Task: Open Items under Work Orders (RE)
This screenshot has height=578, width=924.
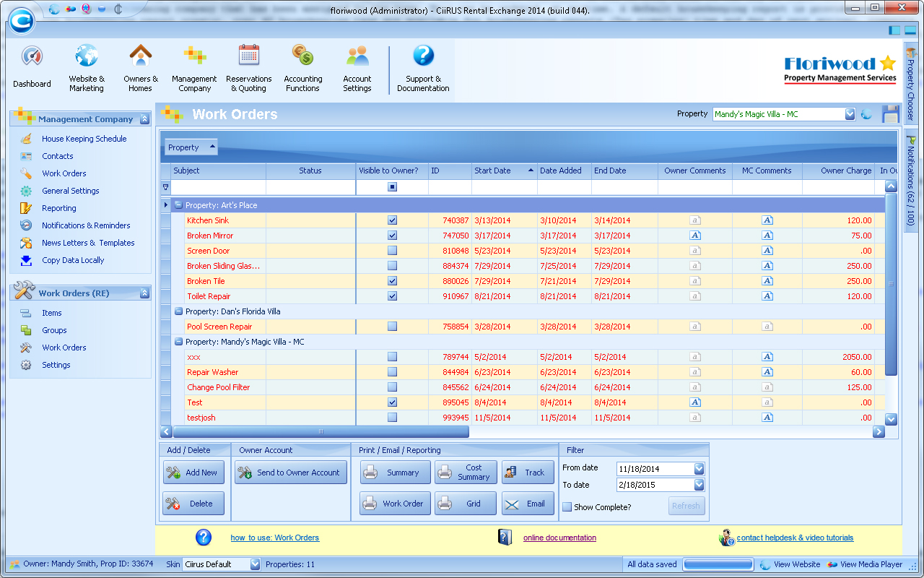Action: pyautogui.click(x=51, y=313)
